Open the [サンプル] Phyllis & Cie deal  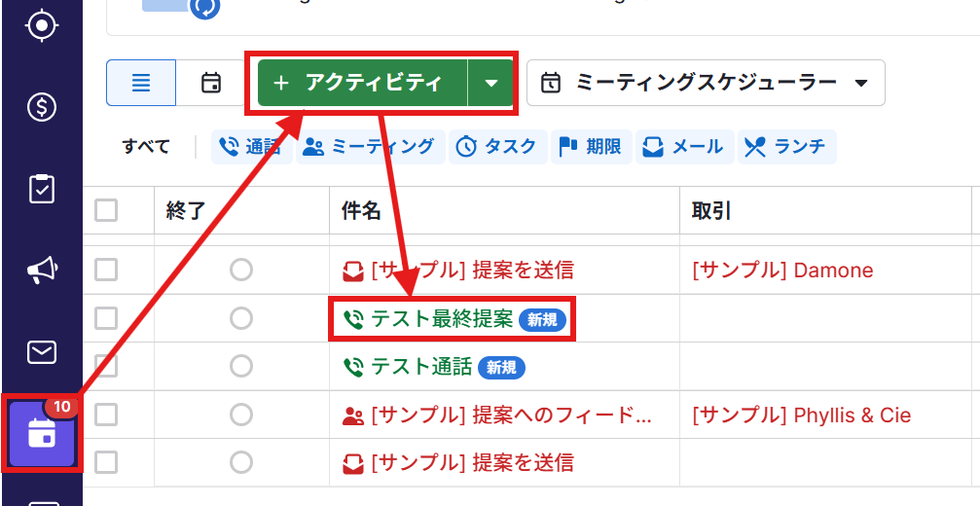point(801,415)
